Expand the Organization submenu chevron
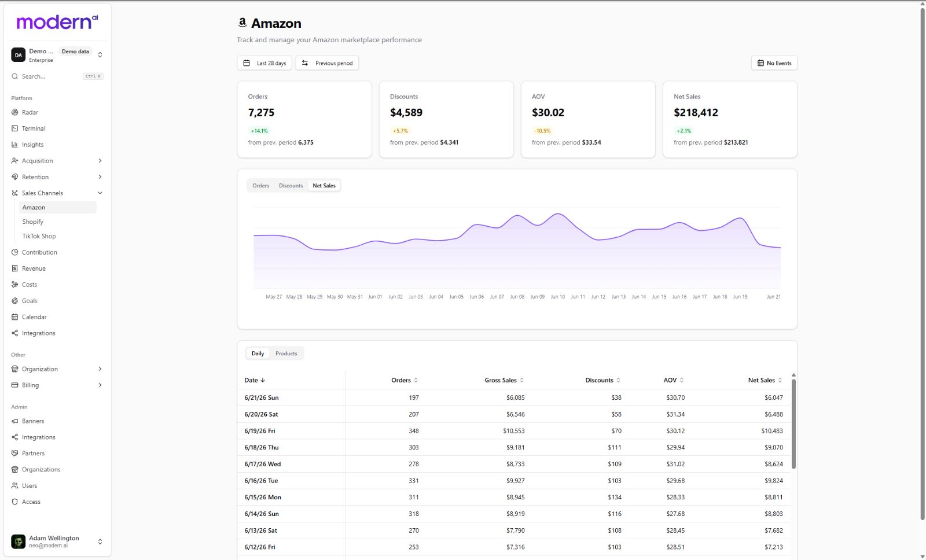This screenshot has width=926, height=560. [100, 369]
